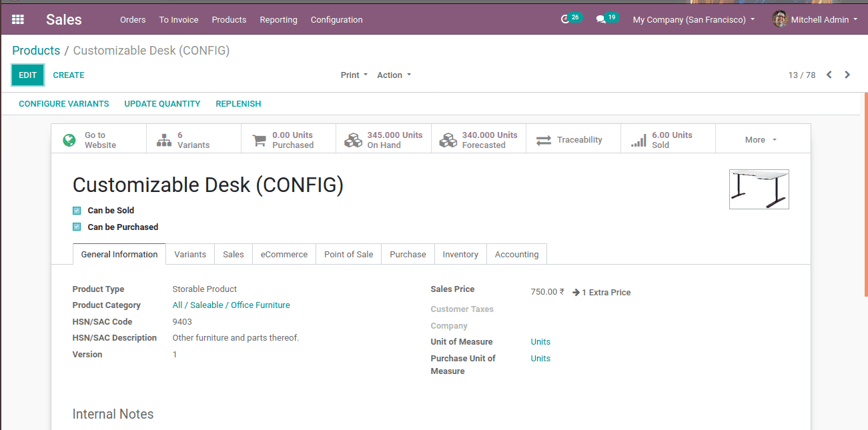Viewport: 868px width, 430px height.
Task: Switch to the Inventory tab
Action: tap(460, 254)
